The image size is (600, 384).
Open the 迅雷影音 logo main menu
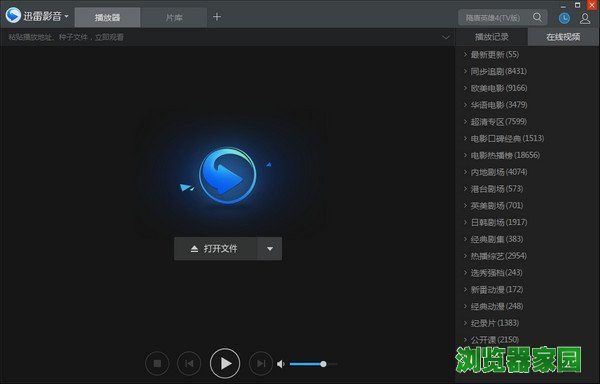37,16
